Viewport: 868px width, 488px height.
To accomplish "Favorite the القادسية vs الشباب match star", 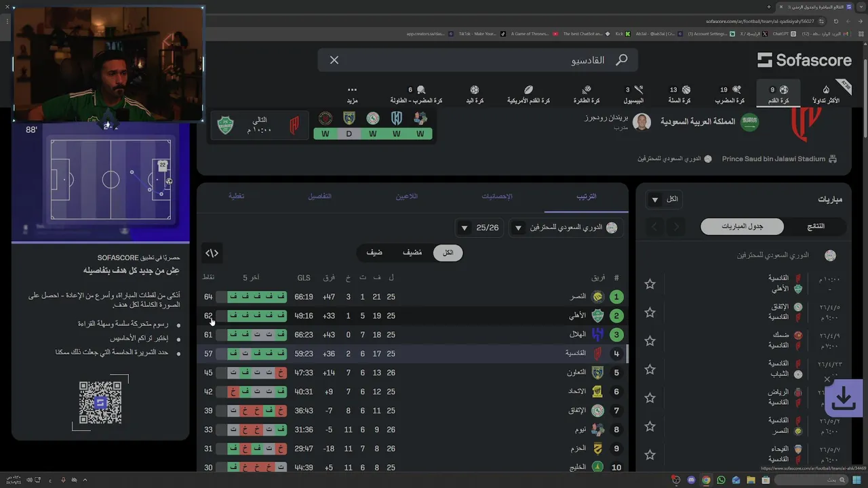I will (x=650, y=369).
